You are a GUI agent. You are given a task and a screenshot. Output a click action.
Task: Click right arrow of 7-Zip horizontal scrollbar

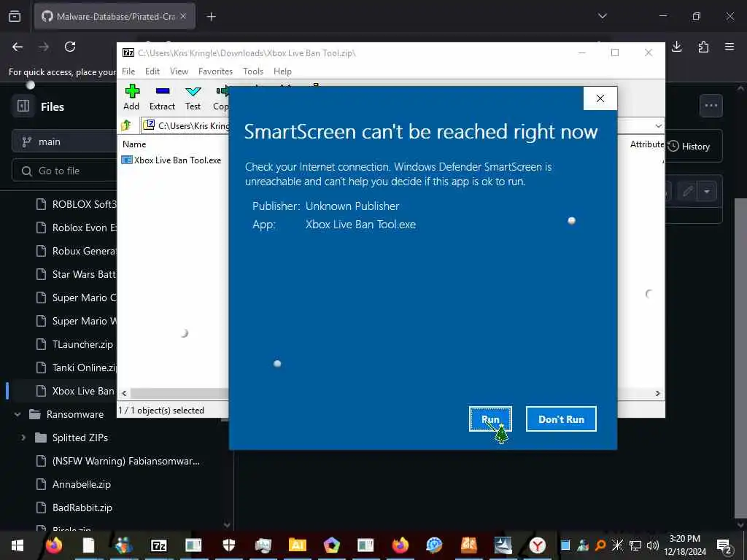pos(657,393)
